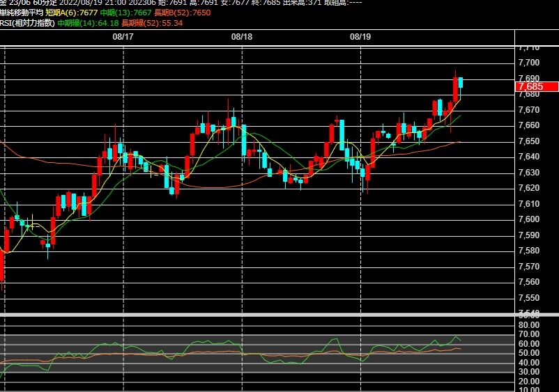
Task: Click the 50.00 RSI axis label
Action: 529,353
